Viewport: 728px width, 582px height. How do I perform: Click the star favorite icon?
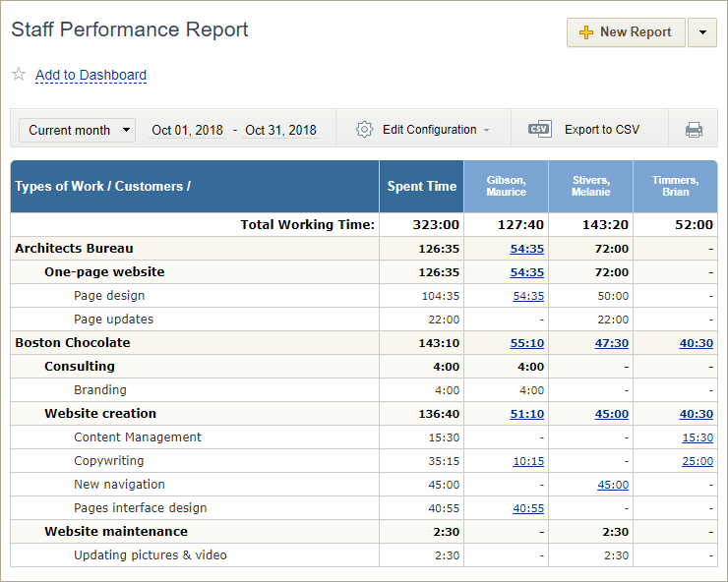pyautogui.click(x=19, y=75)
